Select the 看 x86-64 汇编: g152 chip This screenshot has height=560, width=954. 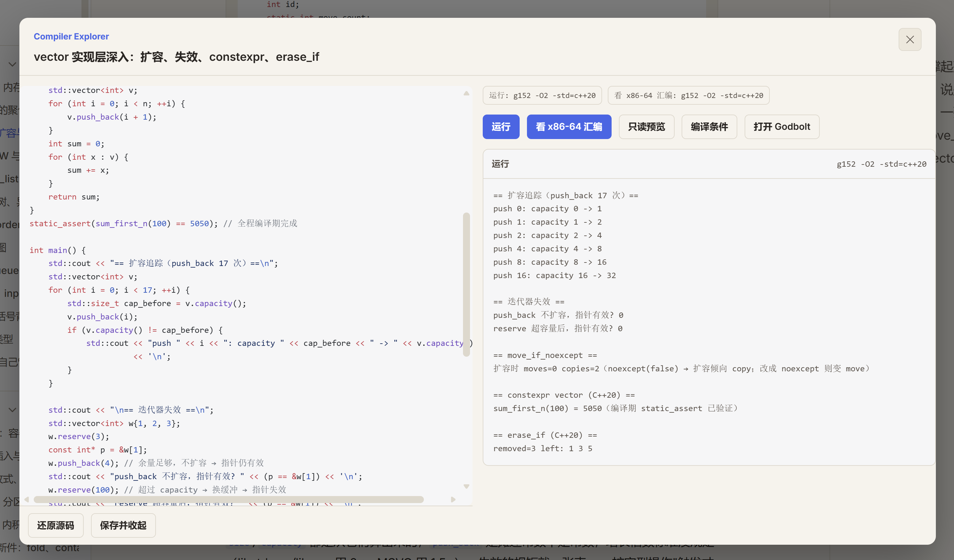(x=688, y=95)
